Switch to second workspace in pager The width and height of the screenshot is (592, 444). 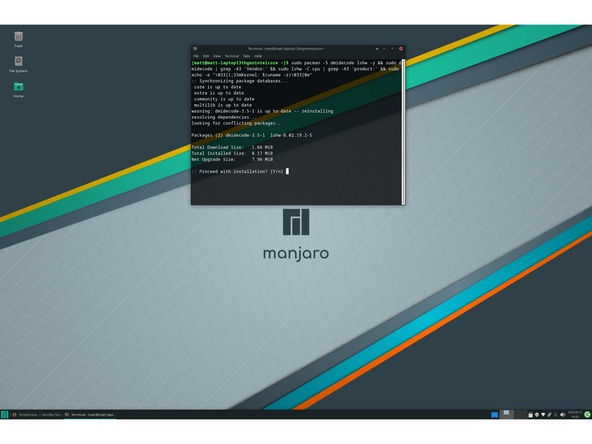pyautogui.click(x=520, y=414)
